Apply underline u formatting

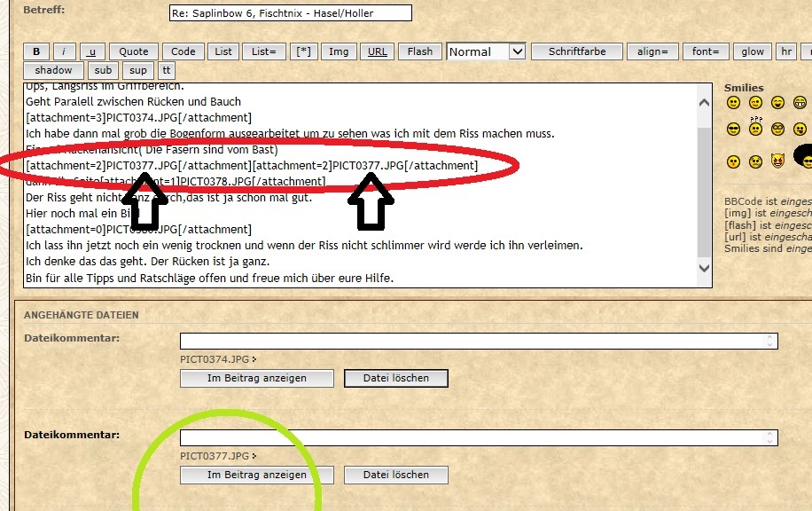[x=92, y=51]
